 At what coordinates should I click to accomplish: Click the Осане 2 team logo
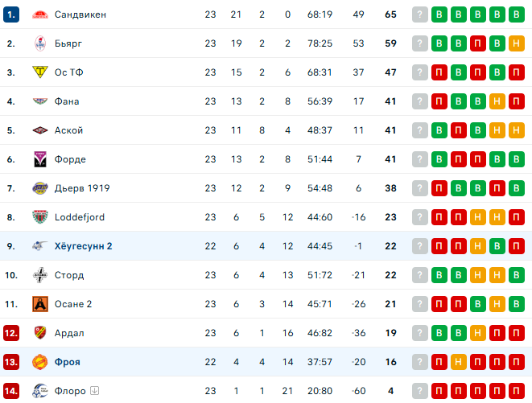39,304
